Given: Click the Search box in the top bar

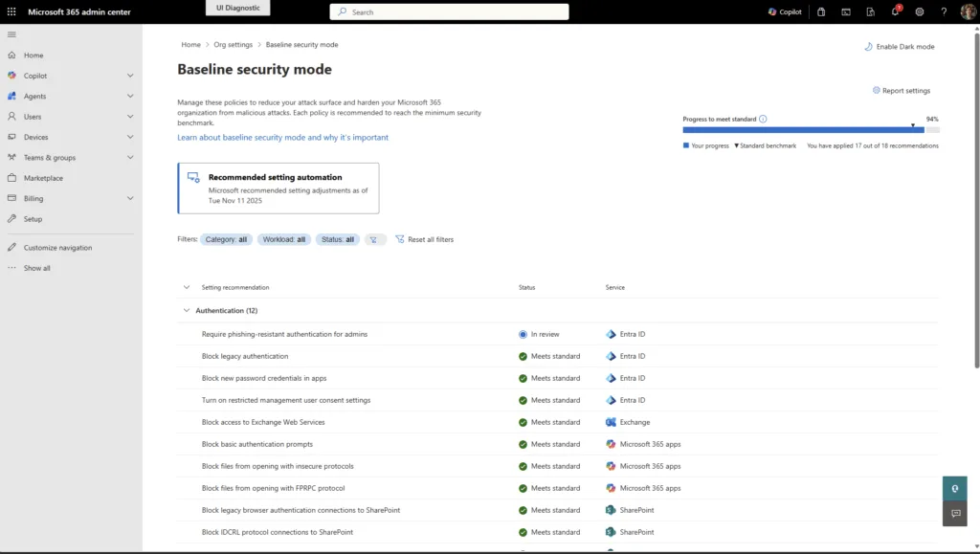Looking at the screenshot, I should coord(450,11).
